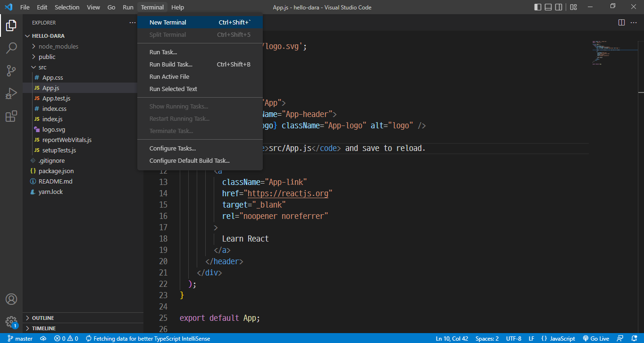Choose Configure Default Build Task... entry
This screenshot has height=343, width=644.
200,160
